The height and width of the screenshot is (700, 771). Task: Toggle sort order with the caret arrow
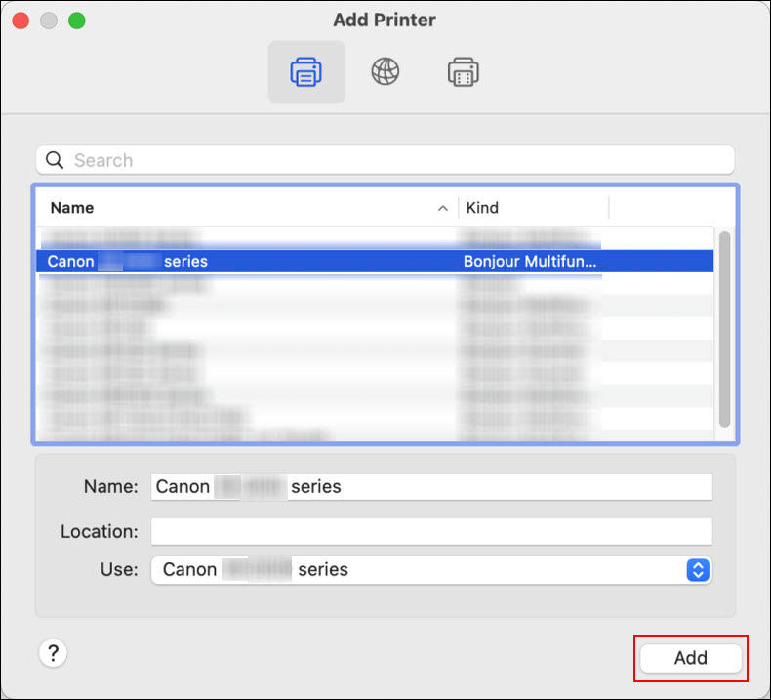coord(442,208)
